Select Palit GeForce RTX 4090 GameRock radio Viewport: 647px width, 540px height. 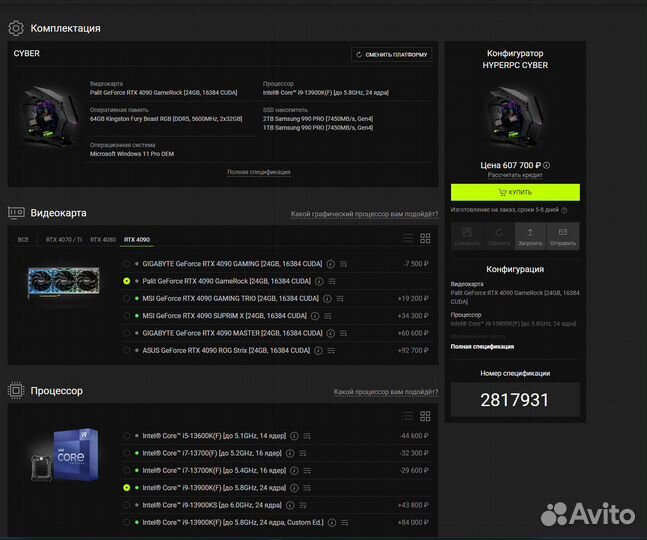click(126, 281)
